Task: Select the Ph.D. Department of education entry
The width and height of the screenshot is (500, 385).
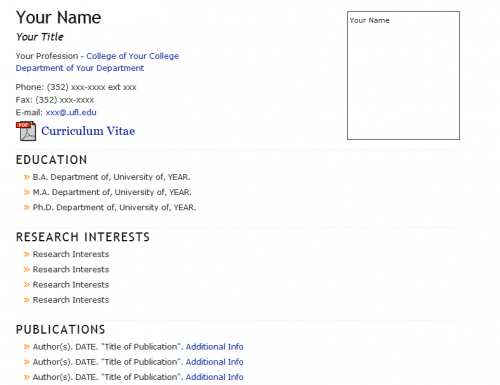Action: 114,207
